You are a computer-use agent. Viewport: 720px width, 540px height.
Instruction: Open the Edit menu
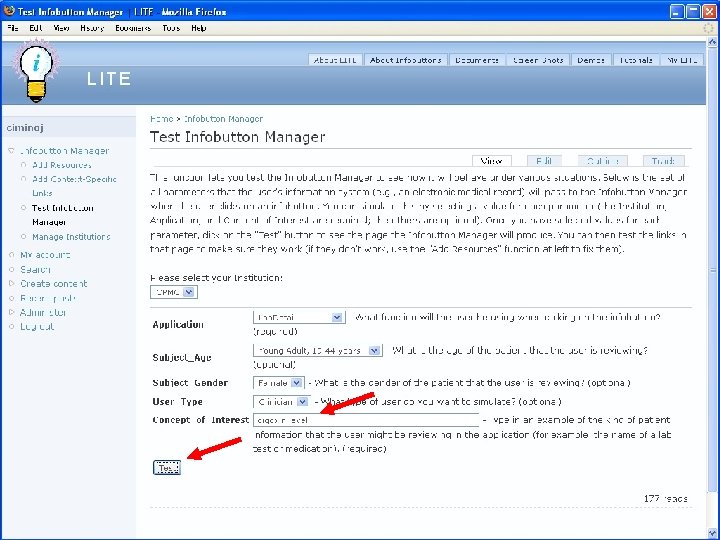point(35,28)
